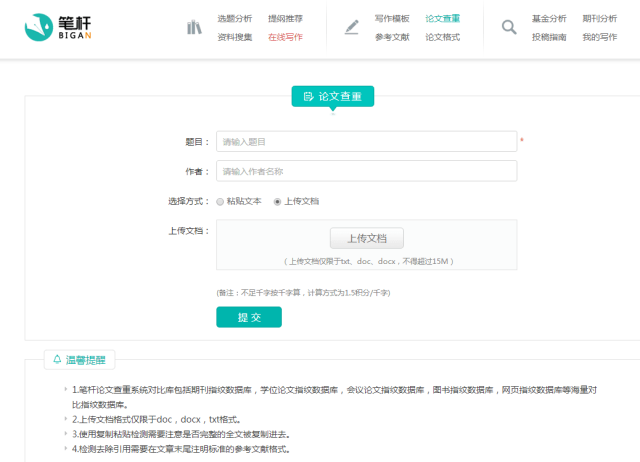Click the upload format limit note text
This screenshot has width=640, height=462.
[369, 261]
